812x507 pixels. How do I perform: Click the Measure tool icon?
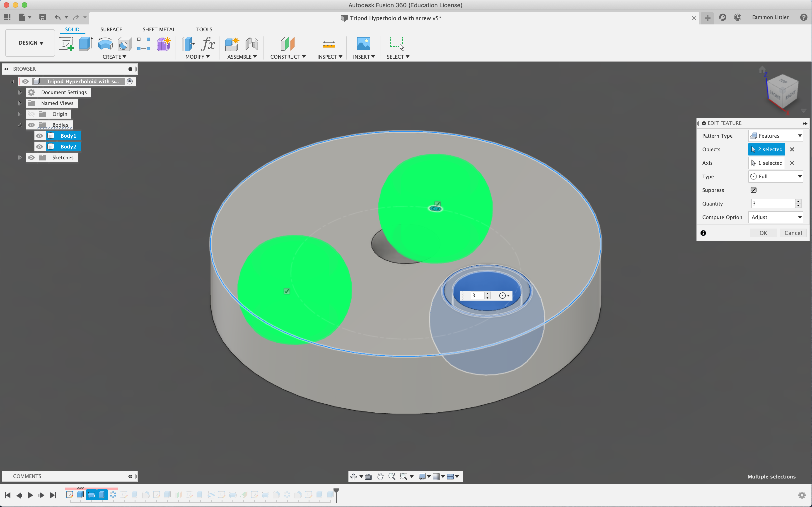pyautogui.click(x=329, y=44)
